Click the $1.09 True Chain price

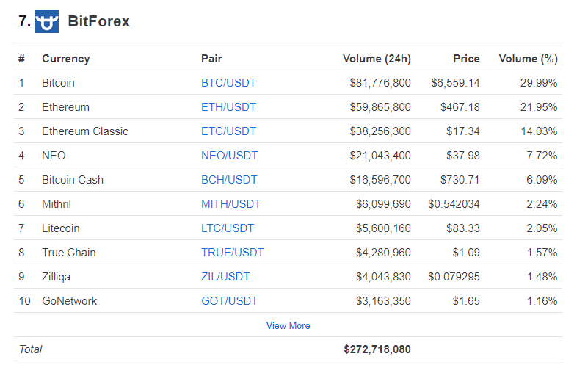[x=466, y=253]
